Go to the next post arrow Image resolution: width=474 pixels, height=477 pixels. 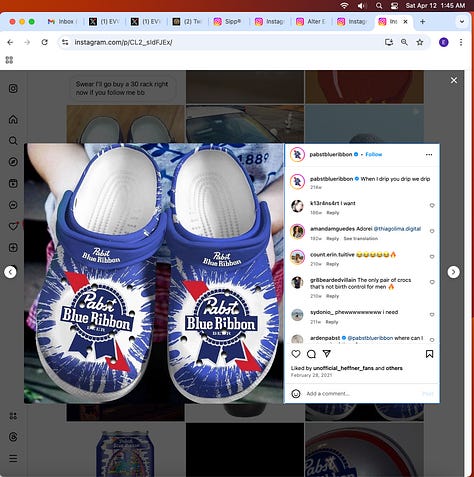[x=453, y=272]
